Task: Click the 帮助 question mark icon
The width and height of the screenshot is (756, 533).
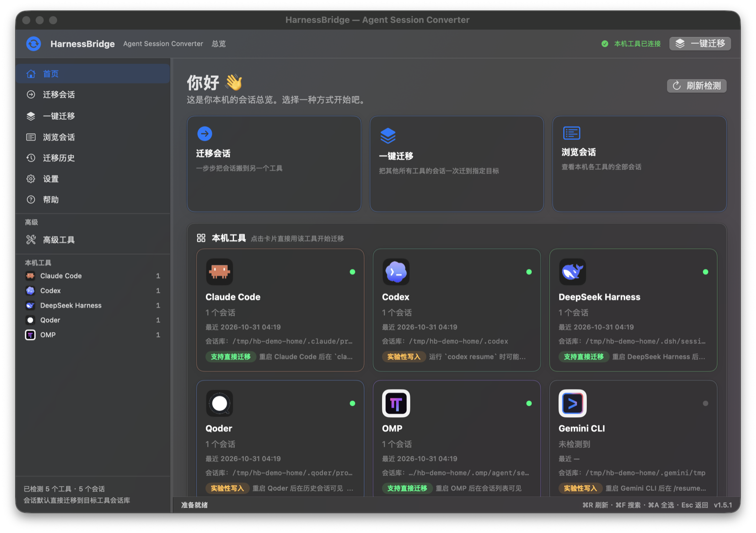Action: tap(31, 199)
